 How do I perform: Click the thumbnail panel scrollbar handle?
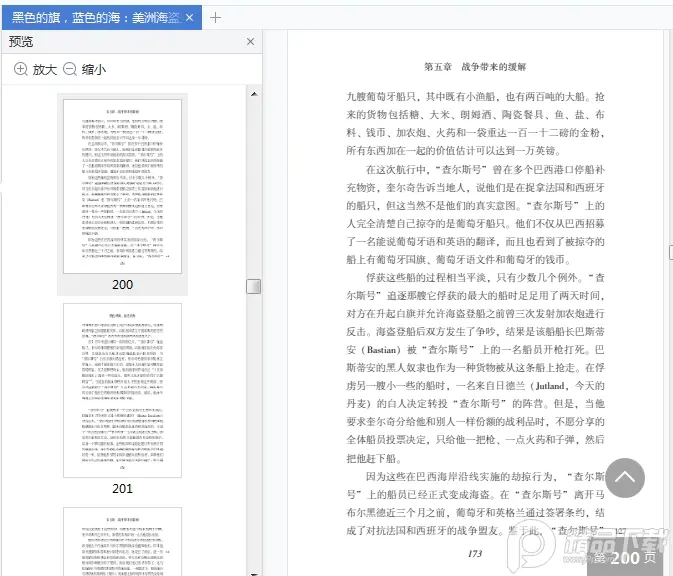(x=254, y=286)
